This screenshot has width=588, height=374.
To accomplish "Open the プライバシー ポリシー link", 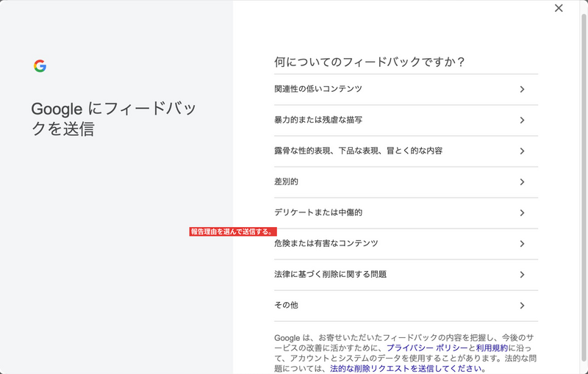I will click(x=427, y=348).
